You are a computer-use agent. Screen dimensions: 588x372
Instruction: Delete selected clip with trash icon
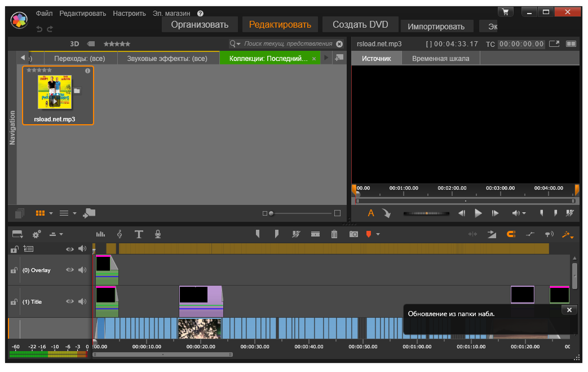[x=334, y=234]
